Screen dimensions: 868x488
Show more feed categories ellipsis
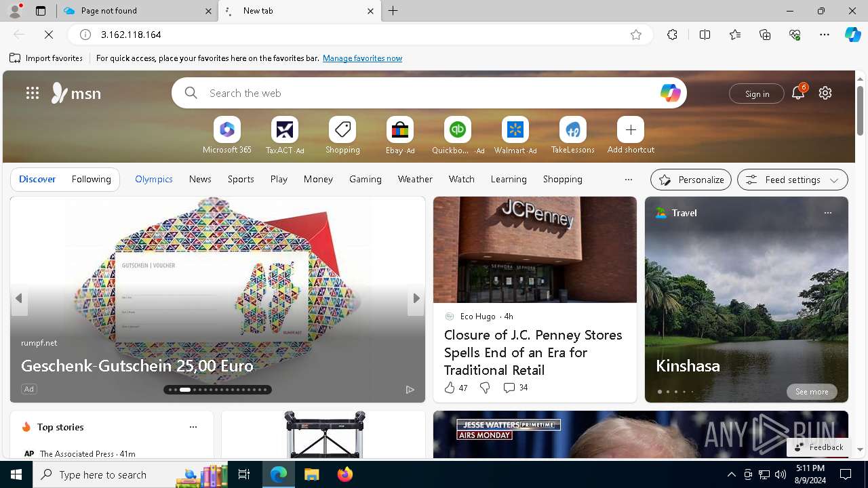[628, 180]
